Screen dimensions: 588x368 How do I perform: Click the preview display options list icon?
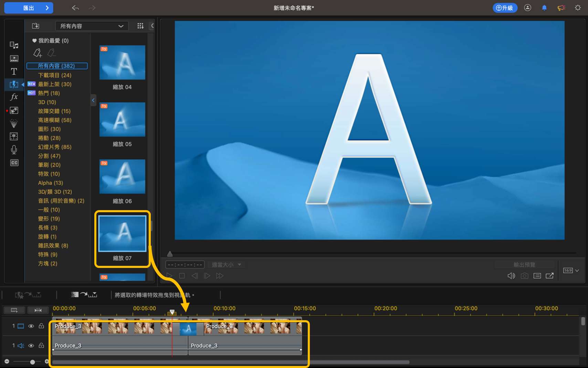point(537,276)
